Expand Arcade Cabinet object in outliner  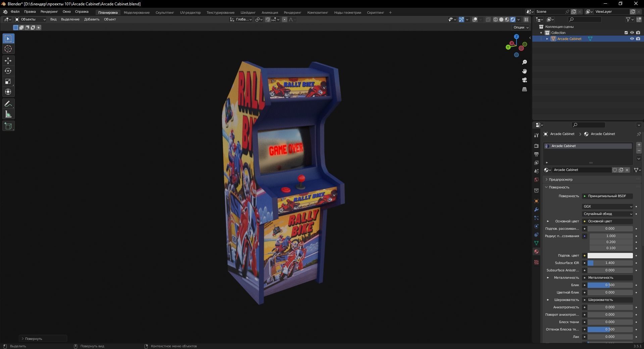pos(547,39)
